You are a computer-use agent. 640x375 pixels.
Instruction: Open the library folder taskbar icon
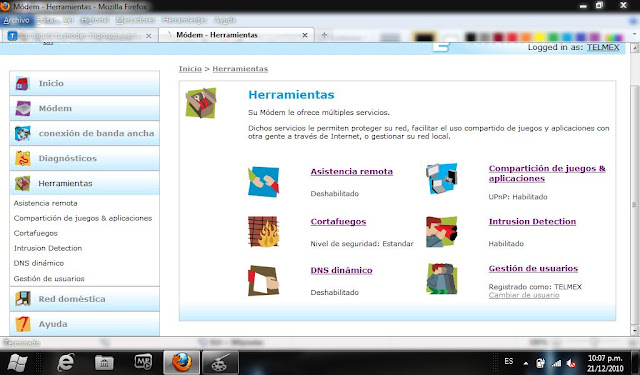104,362
